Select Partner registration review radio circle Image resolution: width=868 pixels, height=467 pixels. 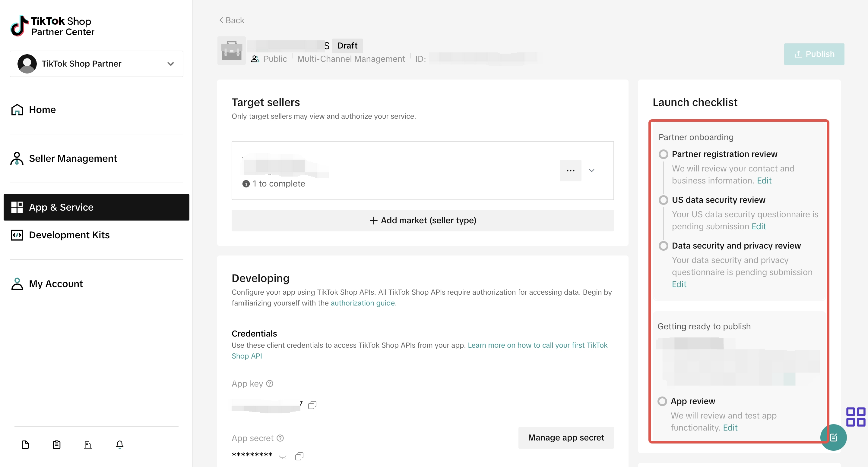coord(663,154)
